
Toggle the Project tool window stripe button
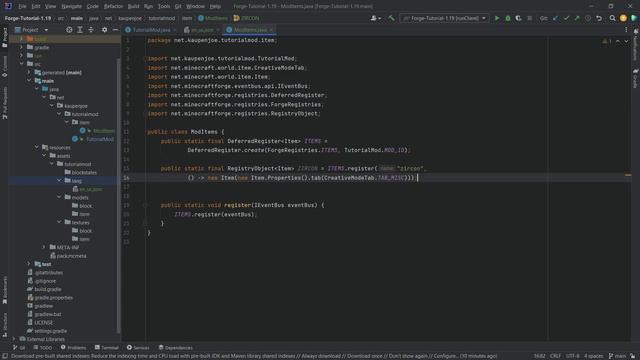4,38
